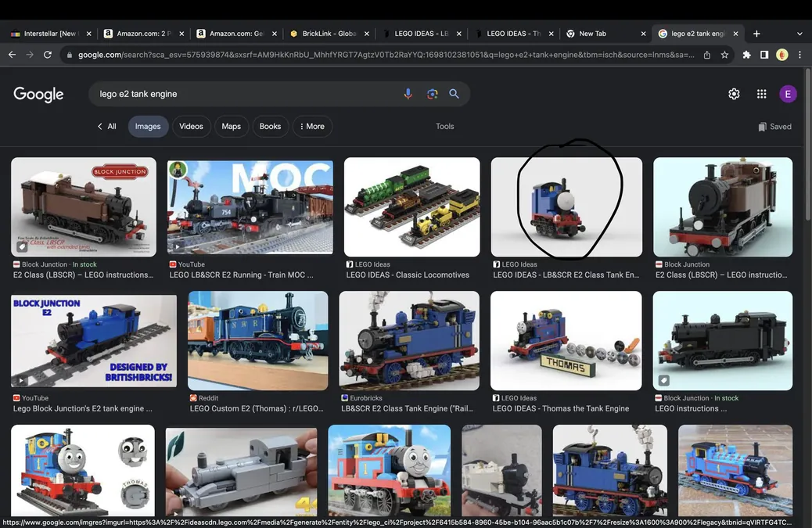The height and width of the screenshot is (528, 812).
Task: Open the Google apps grid icon
Action: pos(760,93)
